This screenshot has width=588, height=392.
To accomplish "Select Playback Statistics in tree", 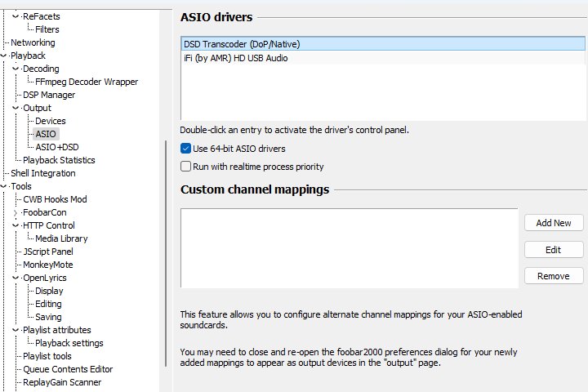I will coord(59,160).
